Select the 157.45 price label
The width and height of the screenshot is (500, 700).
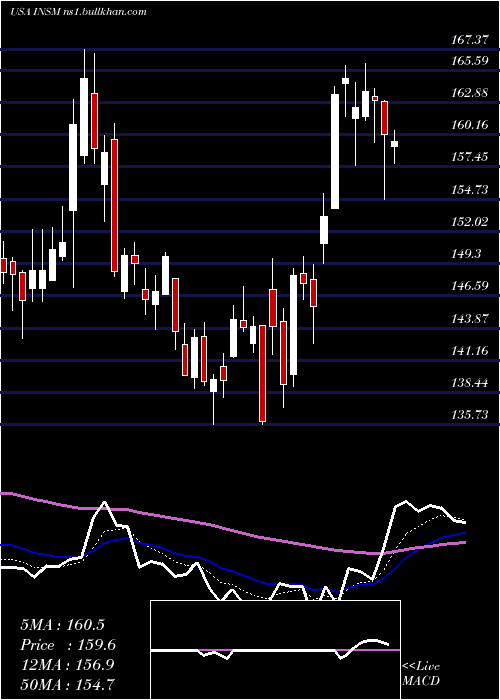click(x=469, y=157)
